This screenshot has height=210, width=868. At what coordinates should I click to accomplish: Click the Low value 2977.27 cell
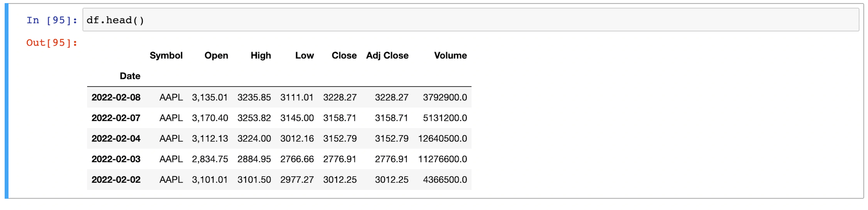pos(297,180)
